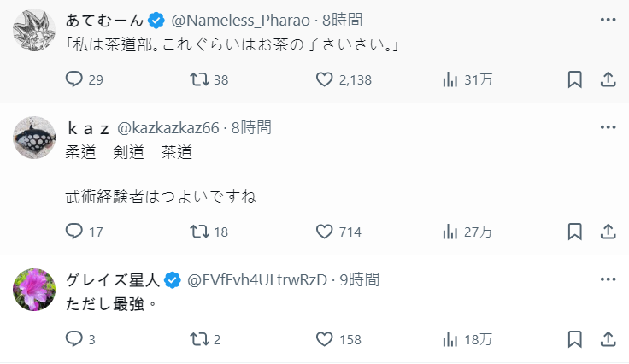Bookmark the あてむーん tweet
The image size is (629, 364).
tap(575, 79)
